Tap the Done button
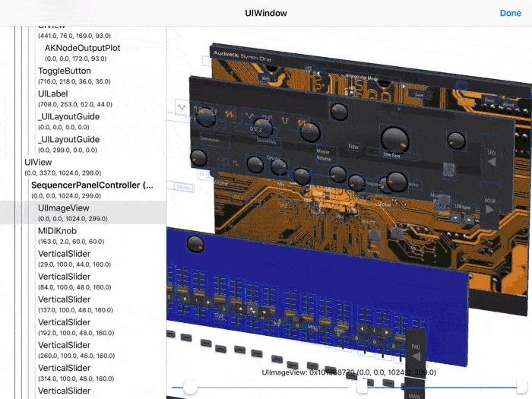Screen dimensions: 532x399 point(510,13)
